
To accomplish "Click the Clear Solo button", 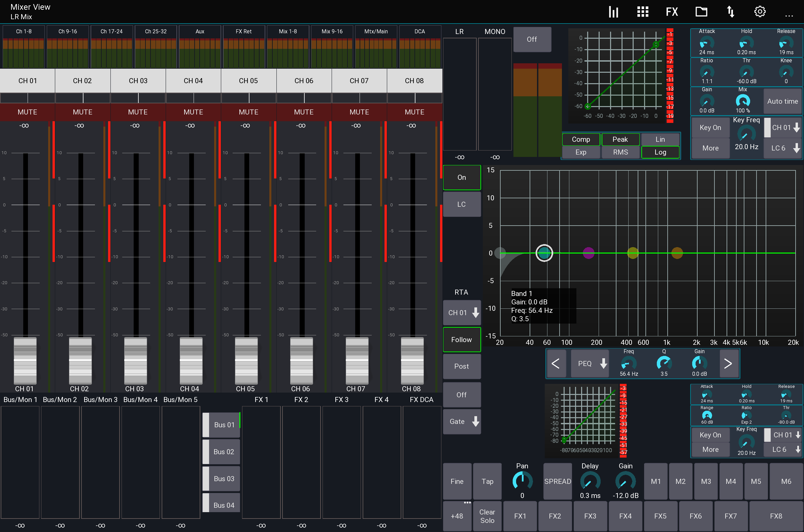I will point(487,516).
